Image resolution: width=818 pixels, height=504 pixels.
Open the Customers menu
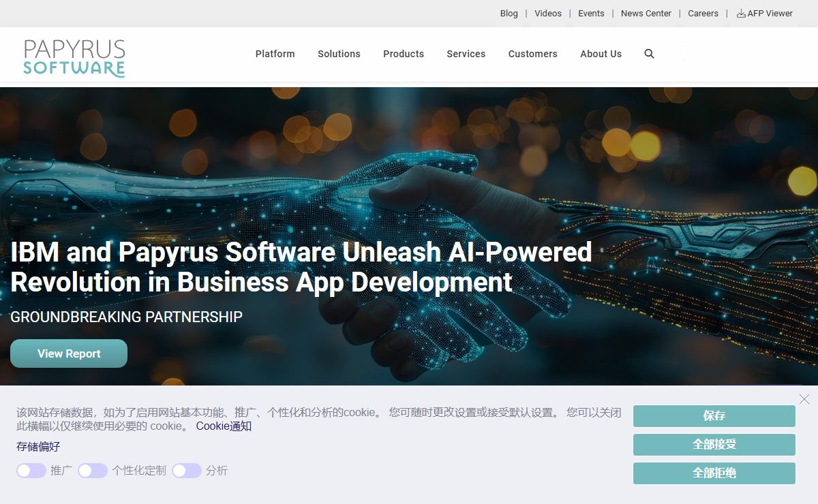point(533,54)
